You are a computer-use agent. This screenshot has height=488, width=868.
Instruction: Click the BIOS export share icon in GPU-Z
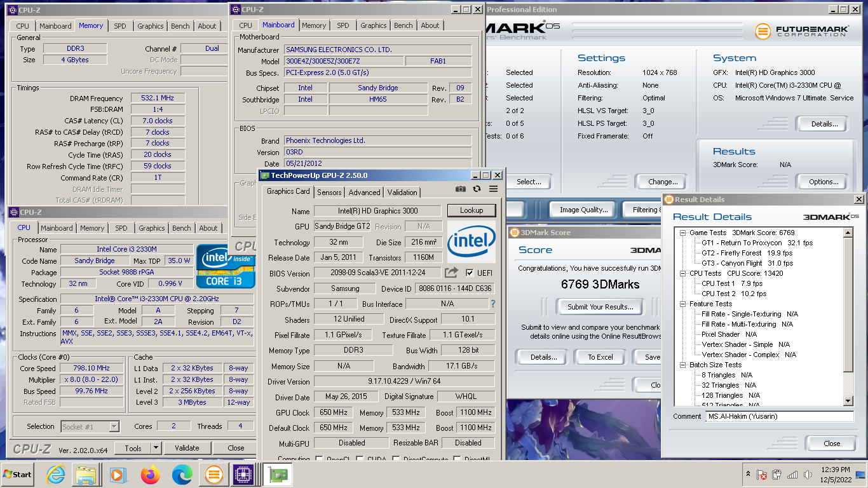click(451, 273)
